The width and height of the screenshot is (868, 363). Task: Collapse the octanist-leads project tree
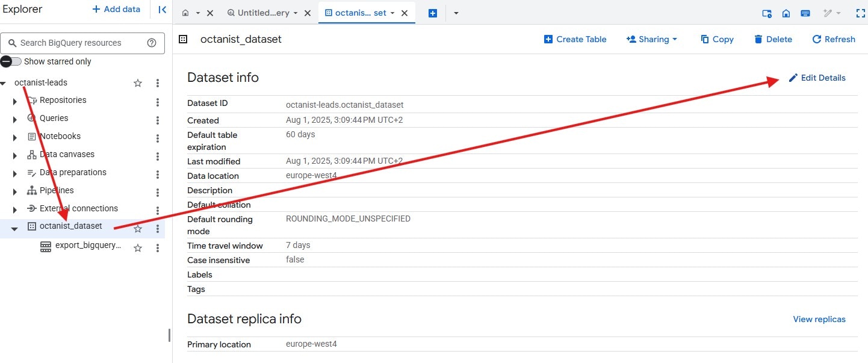[4, 83]
